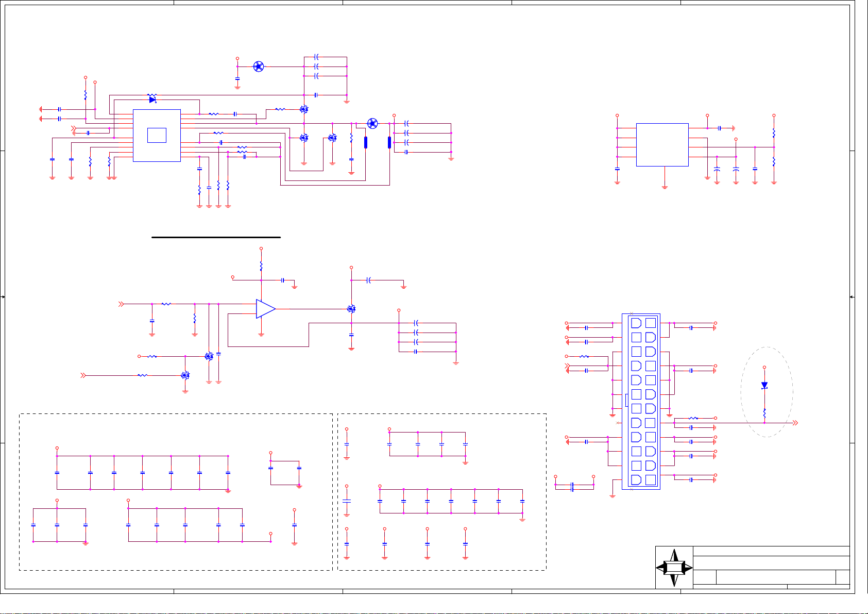This screenshot has height=614, width=868.
Task: Select the high-side MOSFET below the top capacitor bank
Action: point(304,109)
